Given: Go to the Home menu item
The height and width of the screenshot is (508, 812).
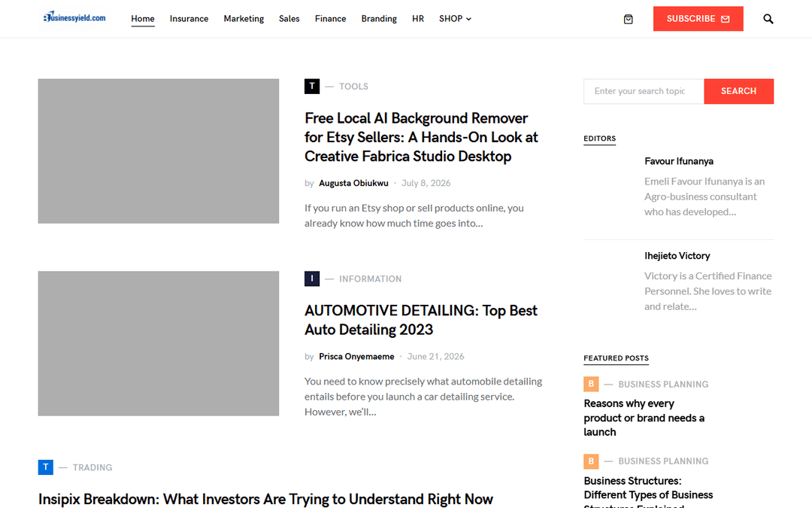Looking at the screenshot, I should [142, 19].
